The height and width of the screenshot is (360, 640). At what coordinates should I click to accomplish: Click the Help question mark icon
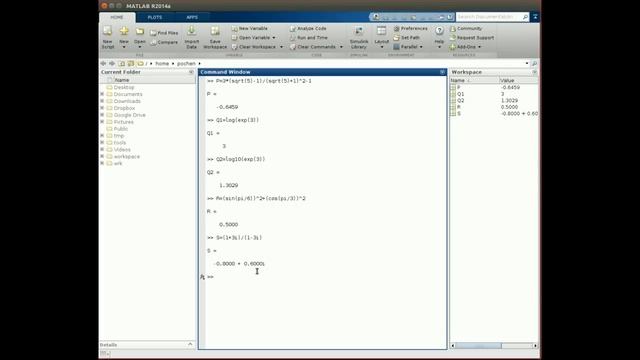(x=439, y=31)
